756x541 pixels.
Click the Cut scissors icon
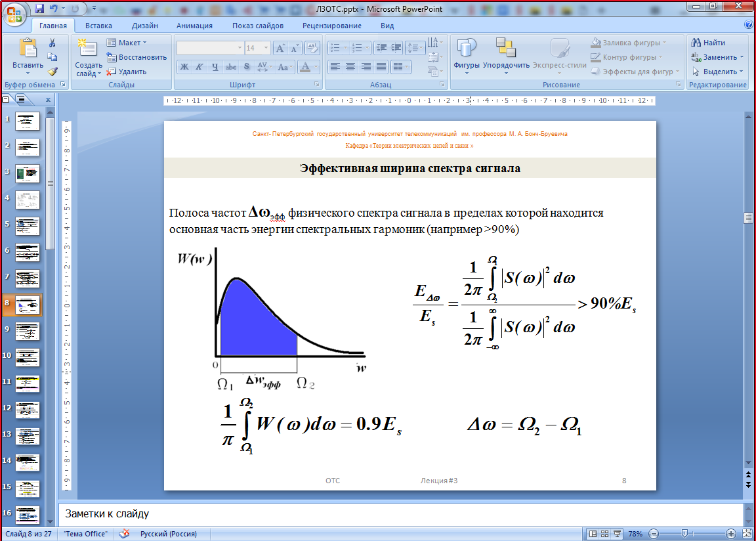coord(52,43)
